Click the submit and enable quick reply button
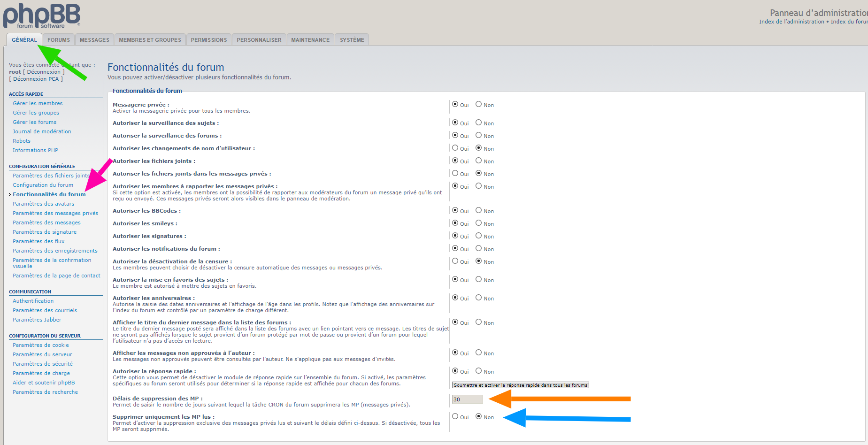 [x=520, y=385]
